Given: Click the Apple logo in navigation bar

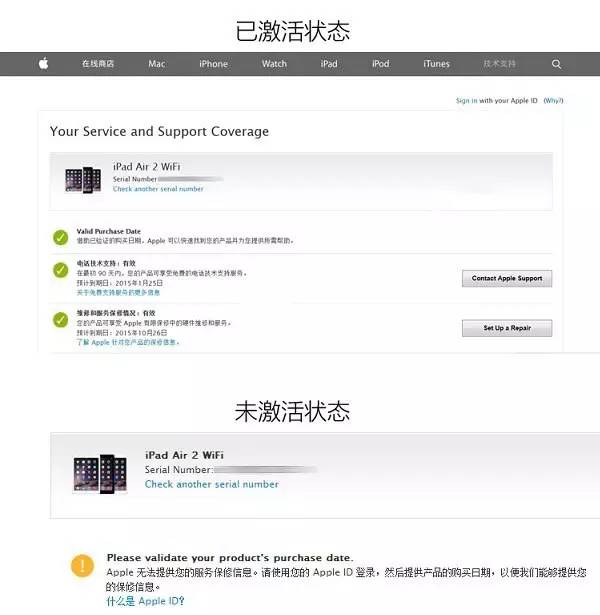Looking at the screenshot, I should (x=43, y=64).
